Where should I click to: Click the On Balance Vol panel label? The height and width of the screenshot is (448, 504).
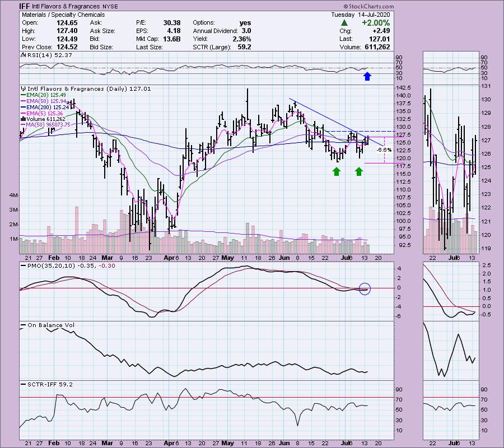point(51,325)
